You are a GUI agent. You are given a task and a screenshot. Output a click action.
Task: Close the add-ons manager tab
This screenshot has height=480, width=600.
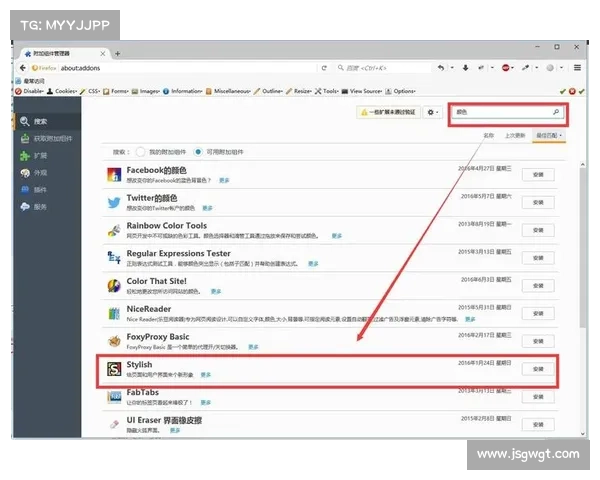[x=103, y=54]
